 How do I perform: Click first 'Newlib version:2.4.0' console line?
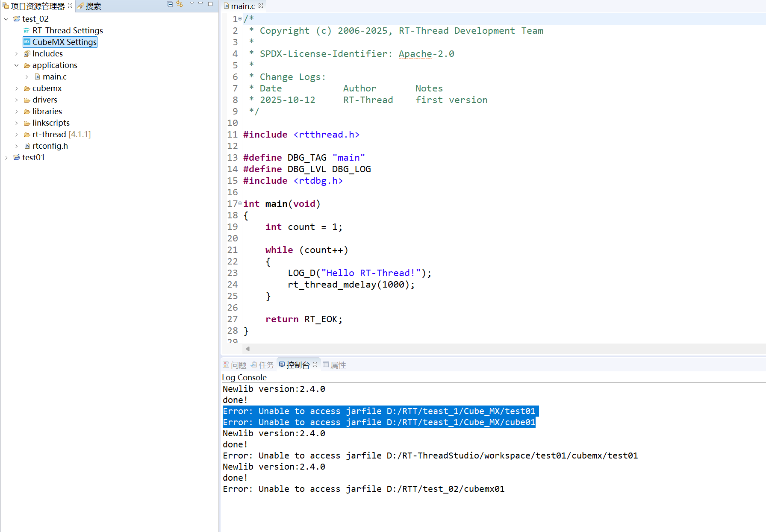point(274,389)
